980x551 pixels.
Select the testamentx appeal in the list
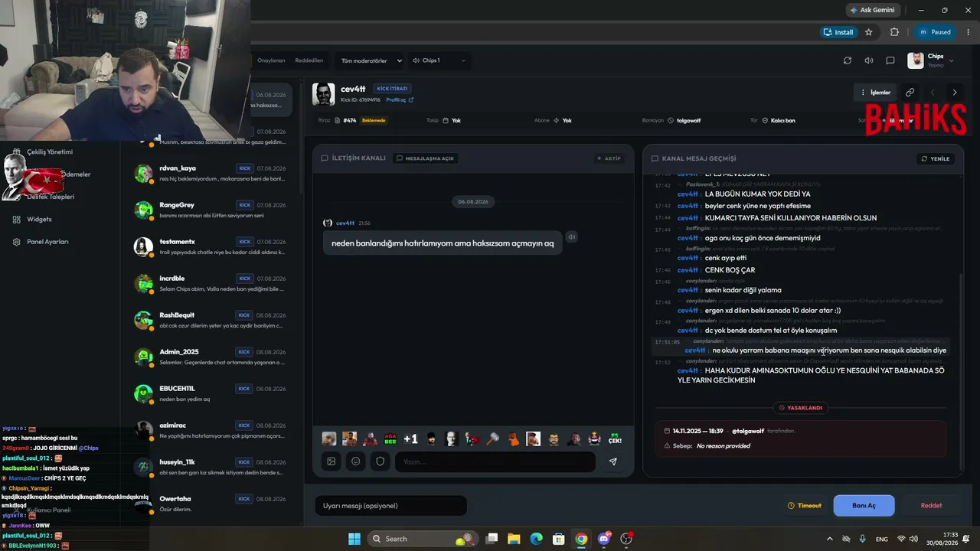210,246
